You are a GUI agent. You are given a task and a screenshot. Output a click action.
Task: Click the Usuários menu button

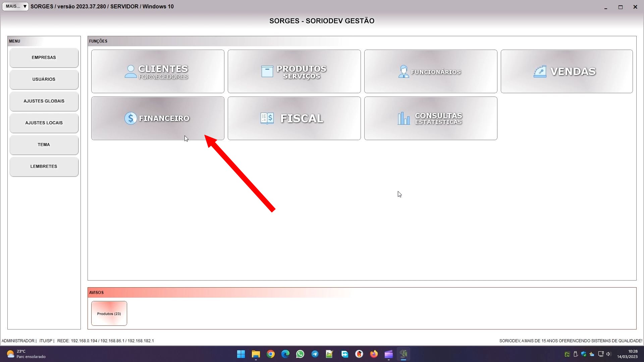[x=44, y=79]
